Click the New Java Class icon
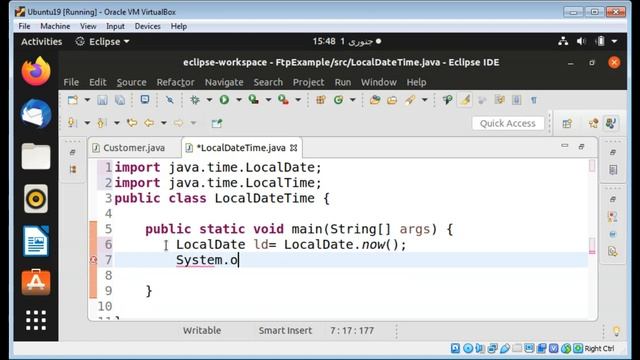Screen dimensions: 640x360 point(338,100)
